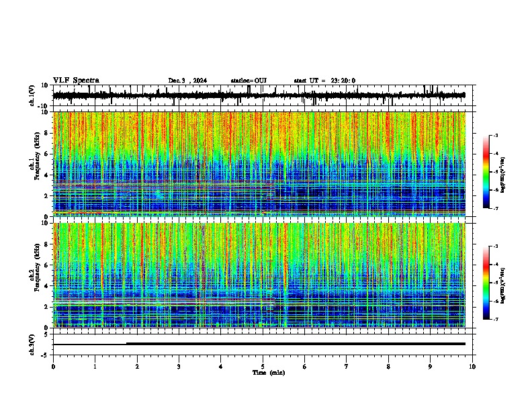Screen dimensions: 532x411
Task: Click time axis tick label "9"
Action: [x=430, y=367]
